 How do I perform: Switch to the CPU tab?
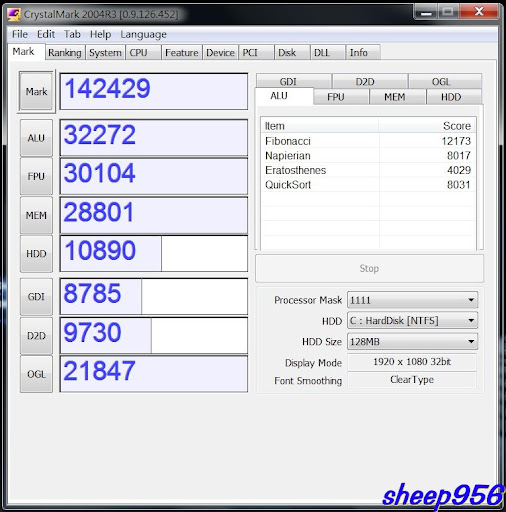tap(143, 53)
